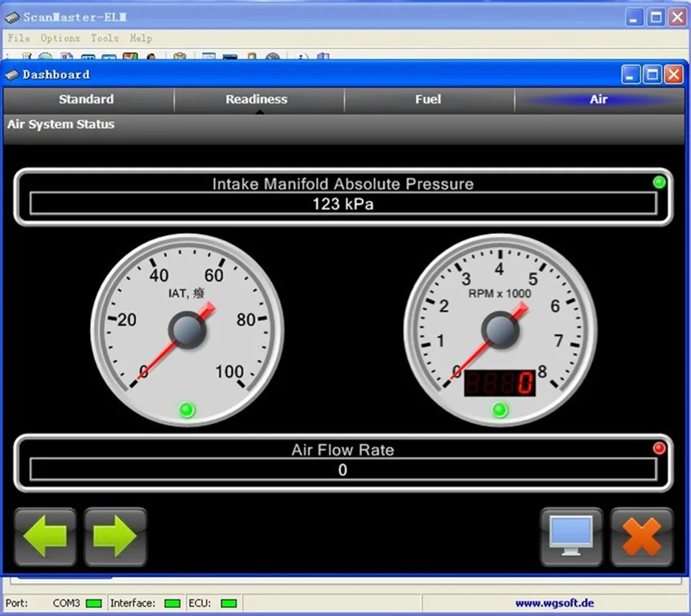Click the green LED on Intake Manifold panel
Screen dimensions: 691x616
tap(659, 182)
